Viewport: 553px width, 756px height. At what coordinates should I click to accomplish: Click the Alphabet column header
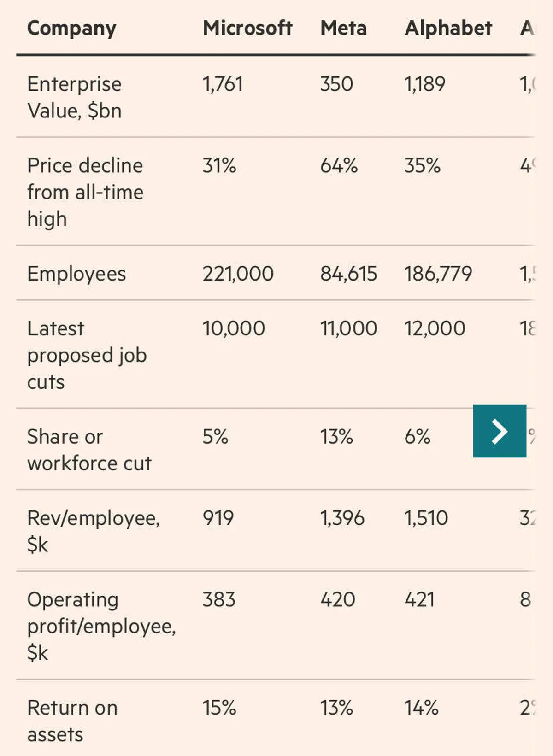coord(448,29)
